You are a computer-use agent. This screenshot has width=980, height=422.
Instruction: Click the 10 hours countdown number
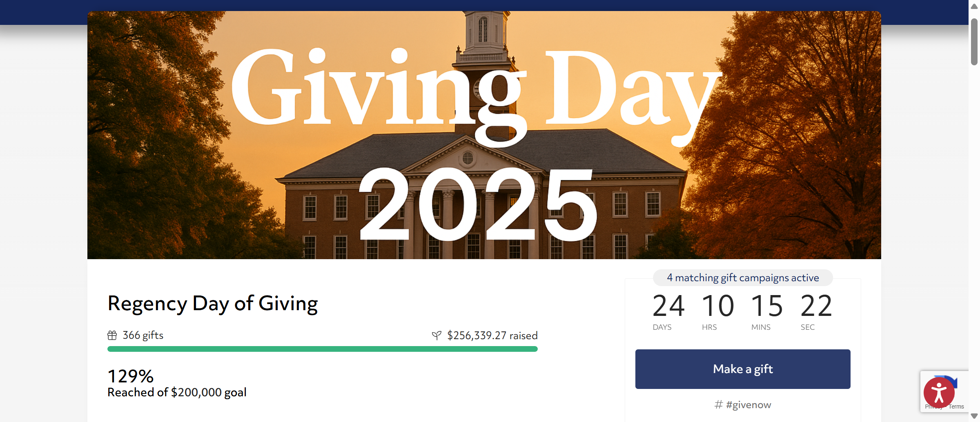[717, 306]
